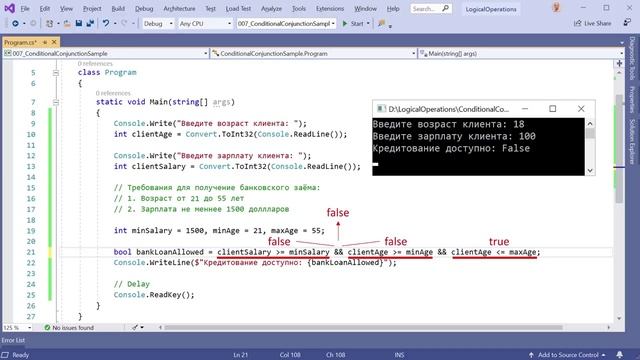Open the Test menu
Image resolution: width=640 pixels, height=360 pixels.
(x=210, y=9)
